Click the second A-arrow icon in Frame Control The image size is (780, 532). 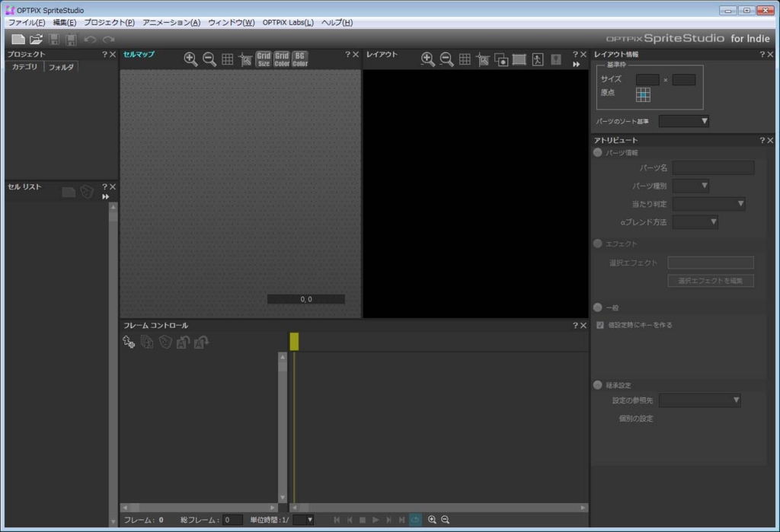pos(201,342)
